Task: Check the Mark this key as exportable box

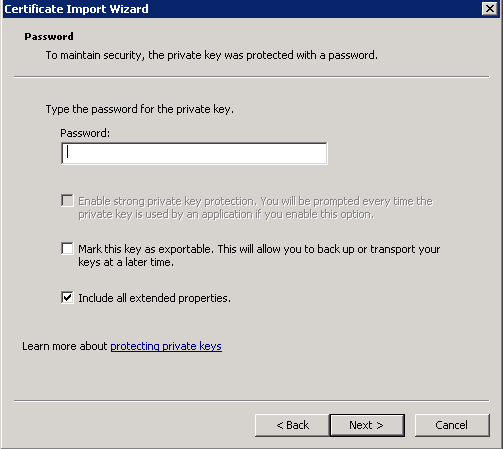Action: point(67,248)
